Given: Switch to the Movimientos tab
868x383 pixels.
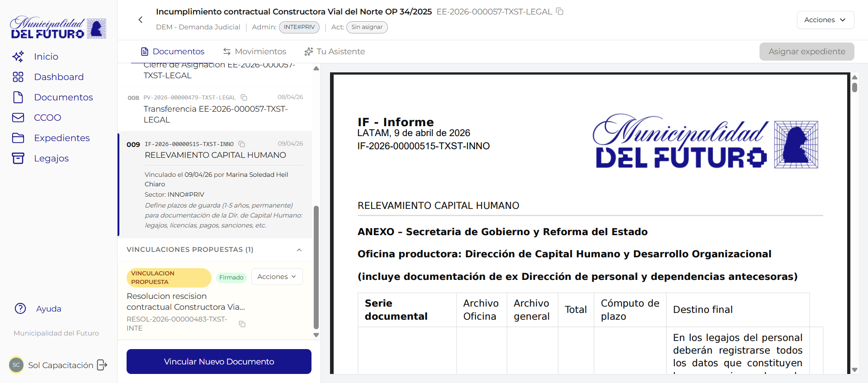Looking at the screenshot, I should pos(255,52).
